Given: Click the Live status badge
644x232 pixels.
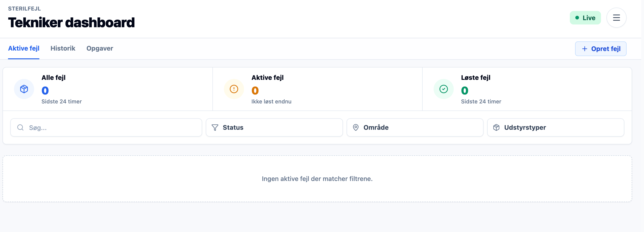Looking at the screenshot, I should 585,18.
